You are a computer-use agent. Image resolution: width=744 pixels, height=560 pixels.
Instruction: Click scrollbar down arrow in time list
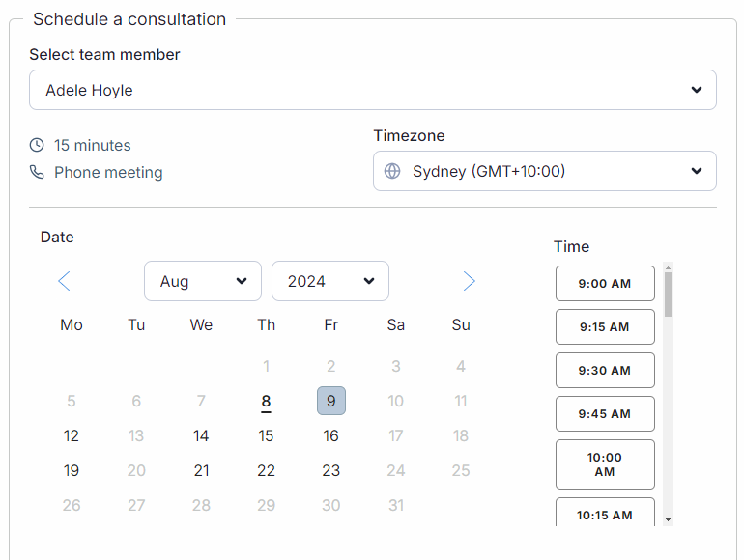click(x=668, y=519)
